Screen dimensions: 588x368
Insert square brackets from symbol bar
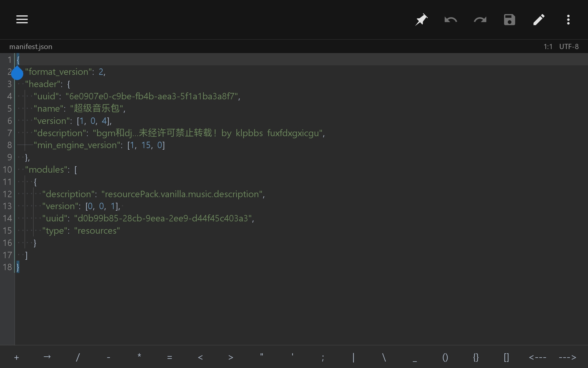507,357
